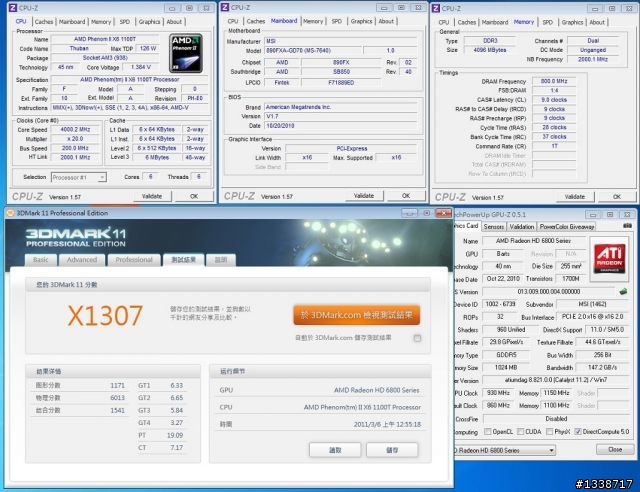The image size is (640, 492).
Task: Click the GPU-Z Name field AMD Radeon HD 6800
Action: tap(533, 241)
